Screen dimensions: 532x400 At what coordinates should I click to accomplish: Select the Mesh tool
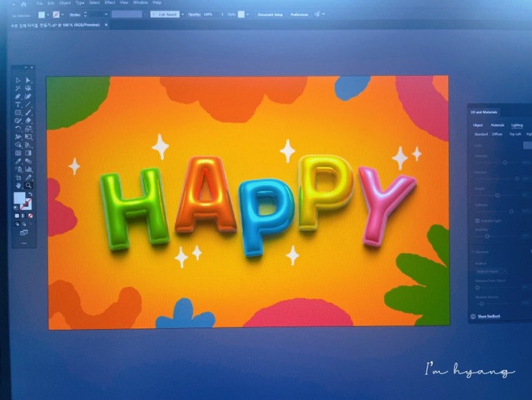(x=18, y=154)
